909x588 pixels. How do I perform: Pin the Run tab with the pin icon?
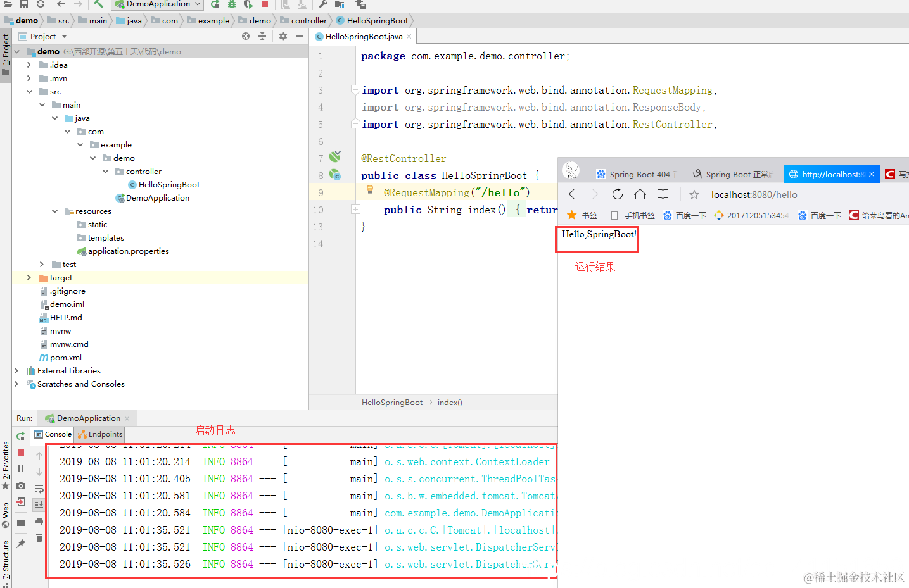click(x=21, y=543)
